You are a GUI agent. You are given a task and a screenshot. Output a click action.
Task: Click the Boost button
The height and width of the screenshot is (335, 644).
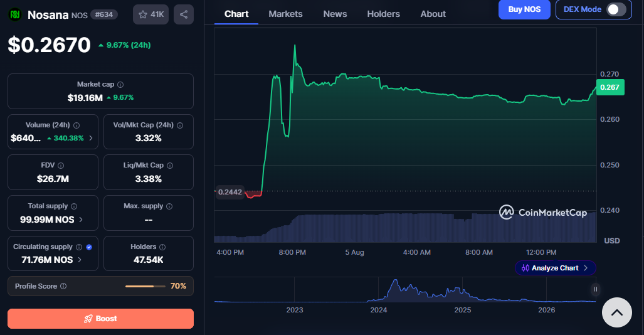pyautogui.click(x=100, y=319)
